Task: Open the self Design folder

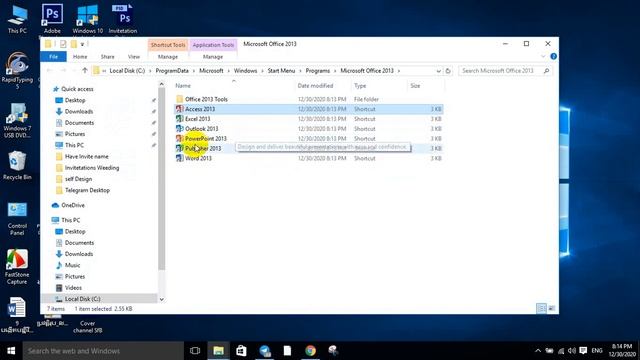Action: pos(78,179)
